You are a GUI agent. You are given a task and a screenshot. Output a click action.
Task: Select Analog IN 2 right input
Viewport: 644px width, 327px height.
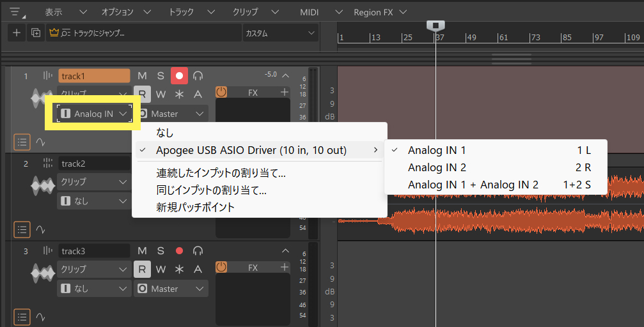tap(496, 167)
